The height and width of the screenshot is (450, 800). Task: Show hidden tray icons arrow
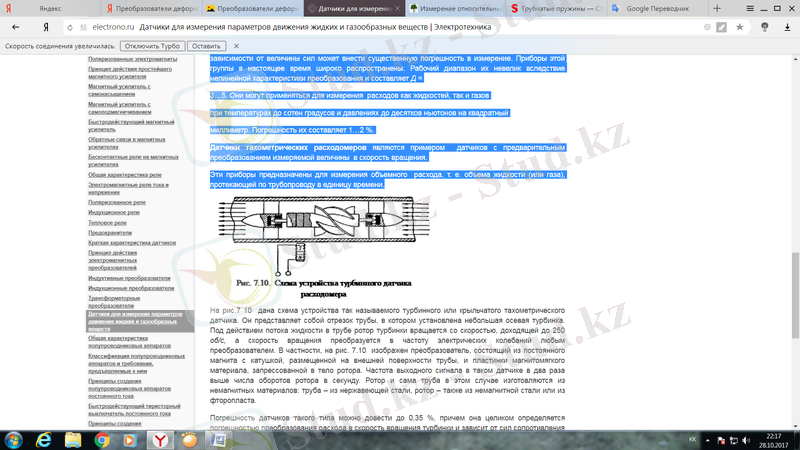coord(708,440)
